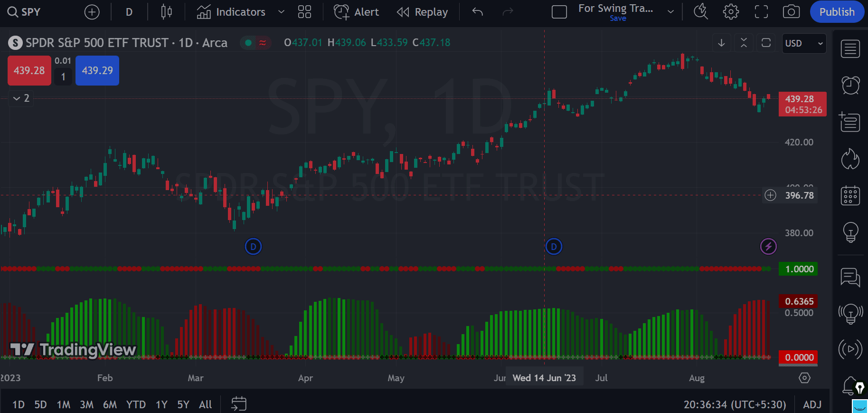Save the chart layout
The height and width of the screenshot is (413, 868).
point(618,18)
